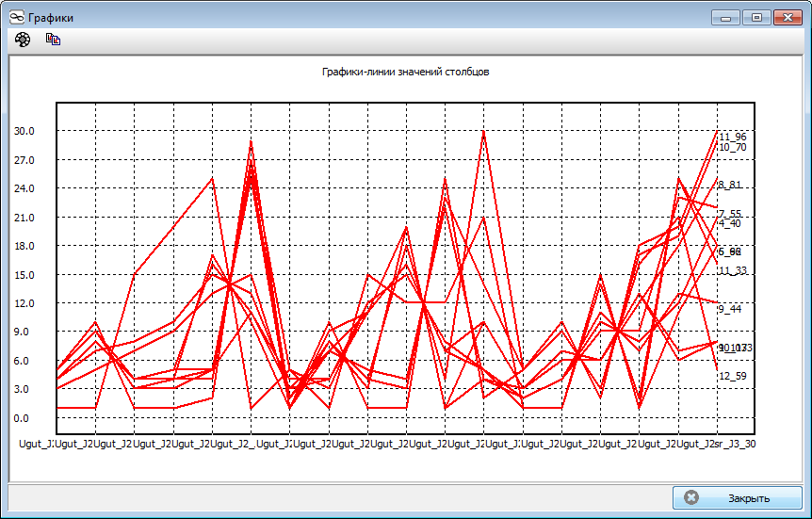Click the 18.0 y-axis label

(24, 246)
